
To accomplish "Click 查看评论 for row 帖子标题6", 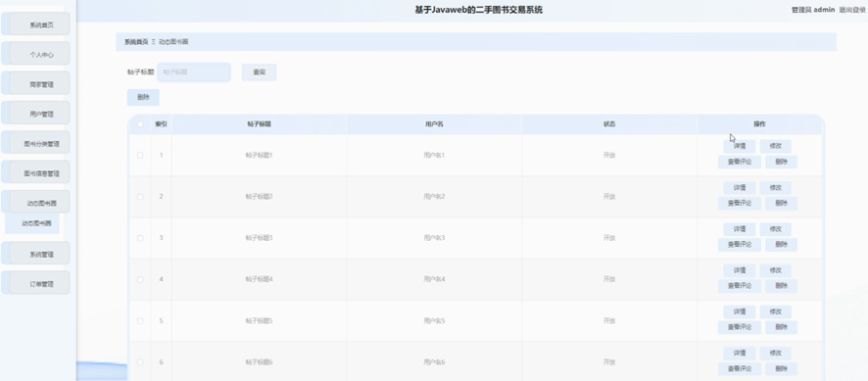I will click(x=739, y=369).
